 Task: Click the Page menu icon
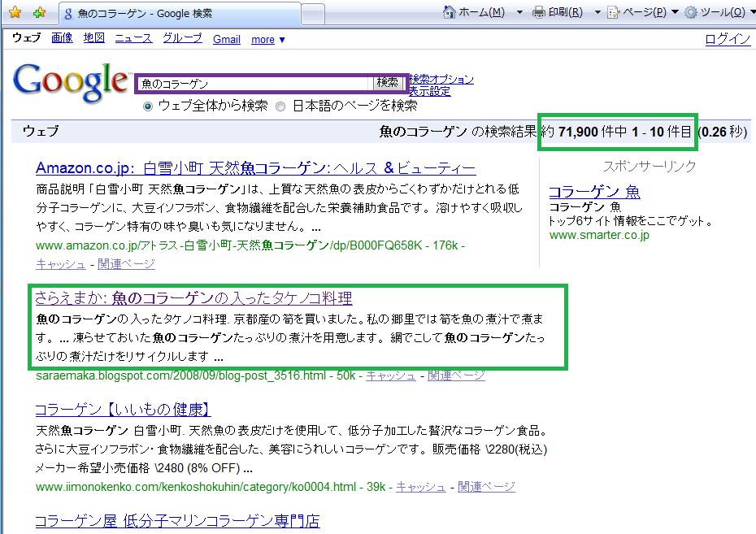click(x=613, y=12)
